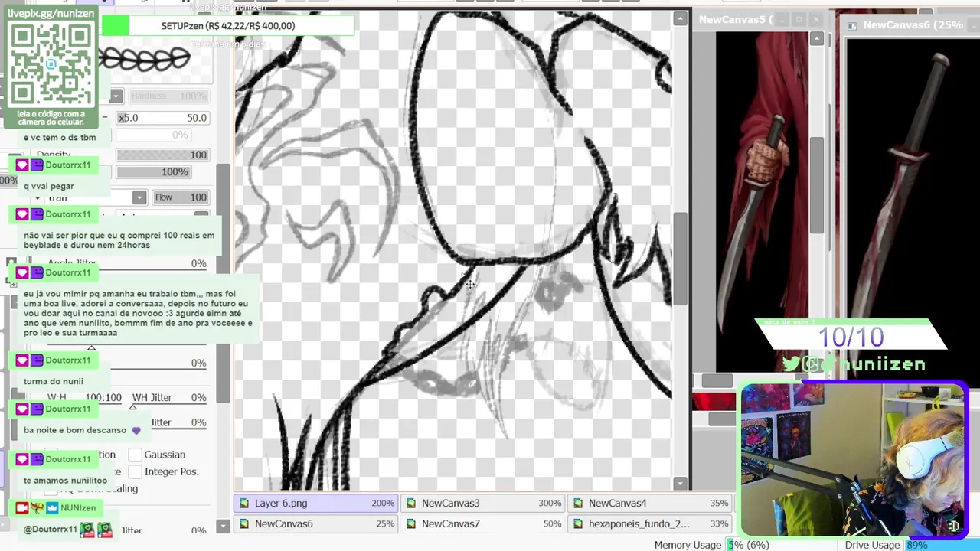The width and height of the screenshot is (980, 551).
Task: Click the tool settings panel scrollbar thumb
Action: tap(223, 283)
